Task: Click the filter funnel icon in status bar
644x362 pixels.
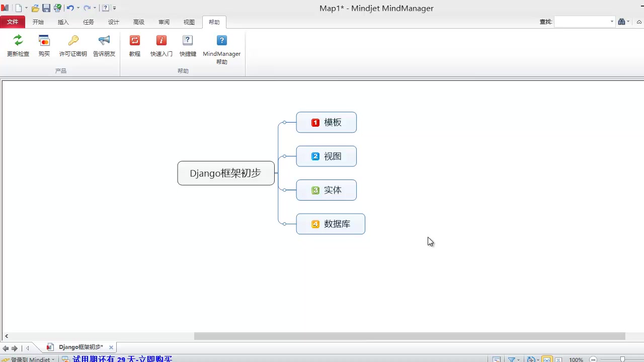Action: coord(512,359)
